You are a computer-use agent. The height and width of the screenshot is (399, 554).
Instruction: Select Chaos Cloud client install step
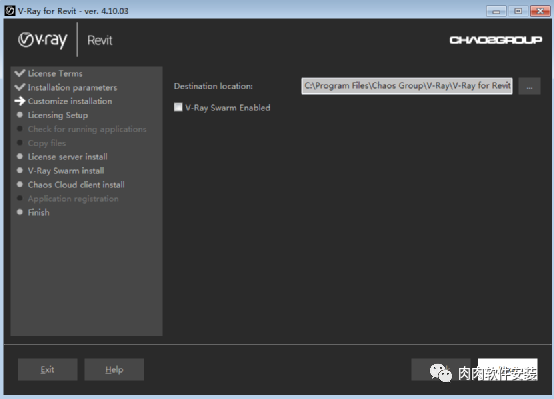click(x=76, y=184)
